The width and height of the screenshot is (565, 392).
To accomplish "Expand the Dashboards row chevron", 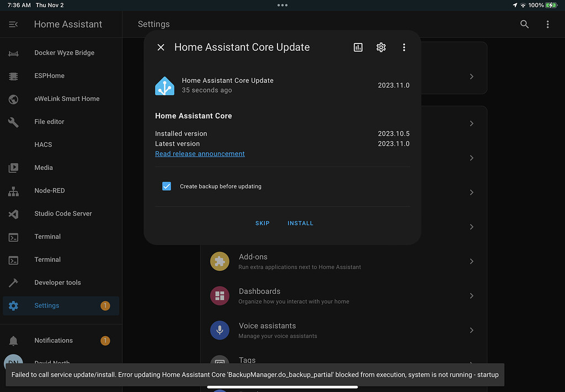I will 471,296.
